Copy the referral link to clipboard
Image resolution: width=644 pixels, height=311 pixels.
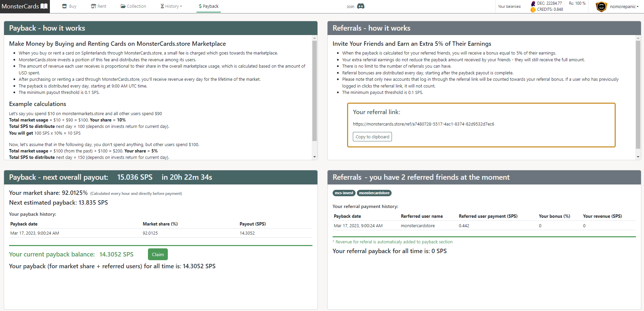[x=372, y=137]
